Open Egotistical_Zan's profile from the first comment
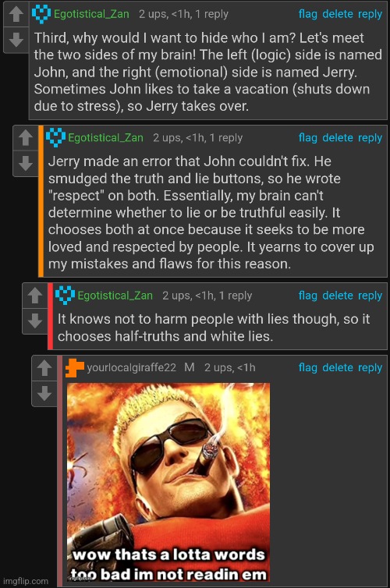This screenshot has height=588, width=390. pyautogui.click(x=91, y=14)
